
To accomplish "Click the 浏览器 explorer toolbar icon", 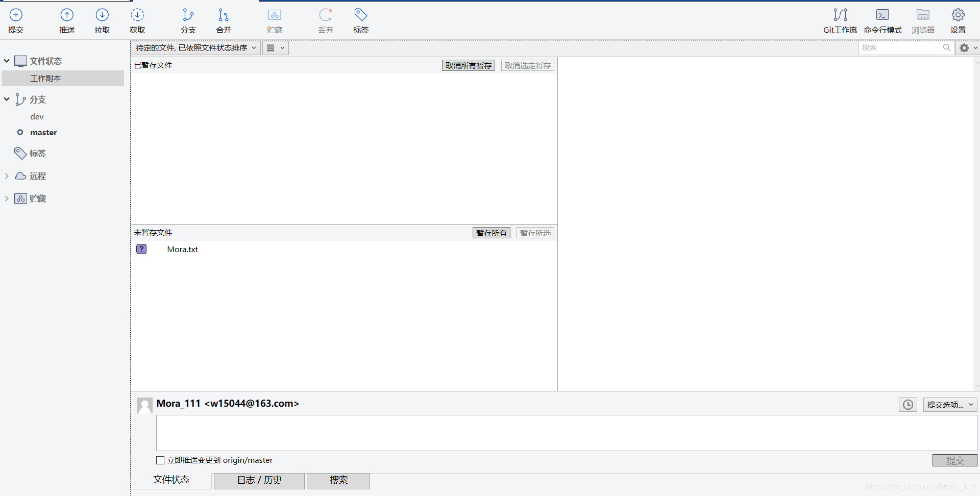I will click(x=923, y=15).
